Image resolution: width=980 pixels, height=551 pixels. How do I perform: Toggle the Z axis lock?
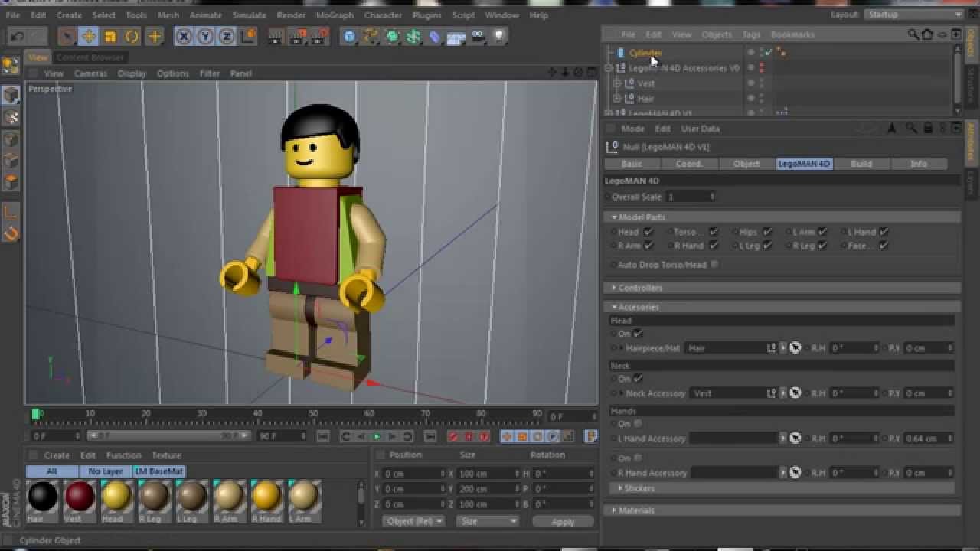pyautogui.click(x=227, y=36)
